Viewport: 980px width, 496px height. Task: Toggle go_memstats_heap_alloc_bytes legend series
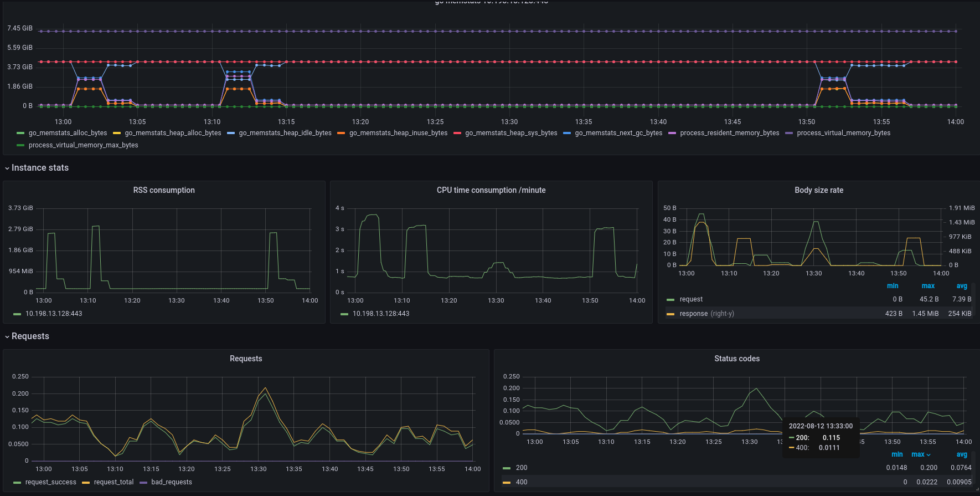pyautogui.click(x=173, y=133)
